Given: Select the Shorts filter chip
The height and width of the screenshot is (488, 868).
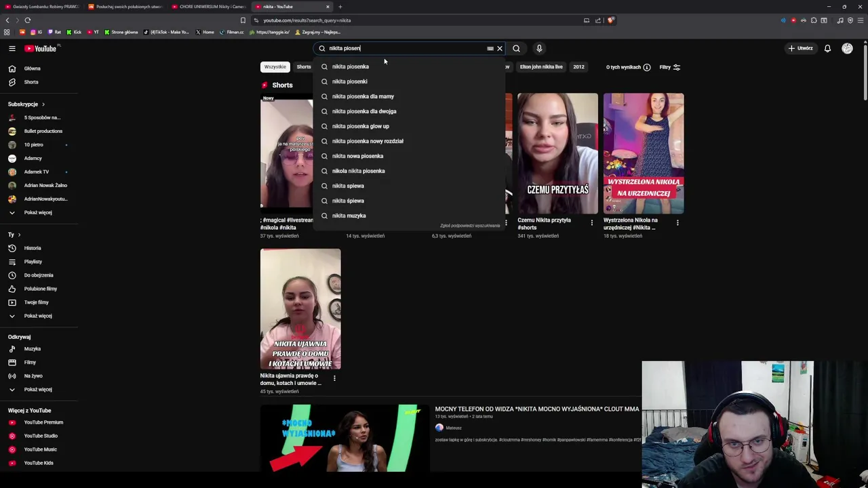Looking at the screenshot, I should point(304,67).
